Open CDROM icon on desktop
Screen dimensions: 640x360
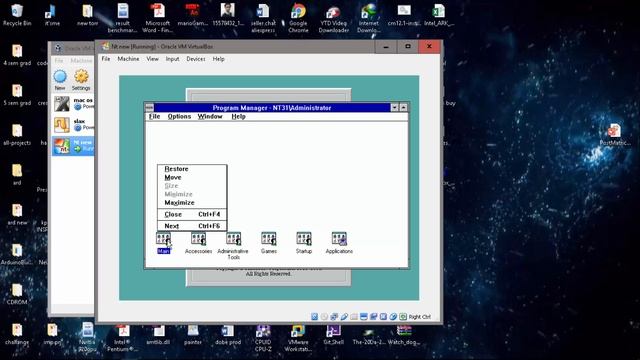[17, 294]
